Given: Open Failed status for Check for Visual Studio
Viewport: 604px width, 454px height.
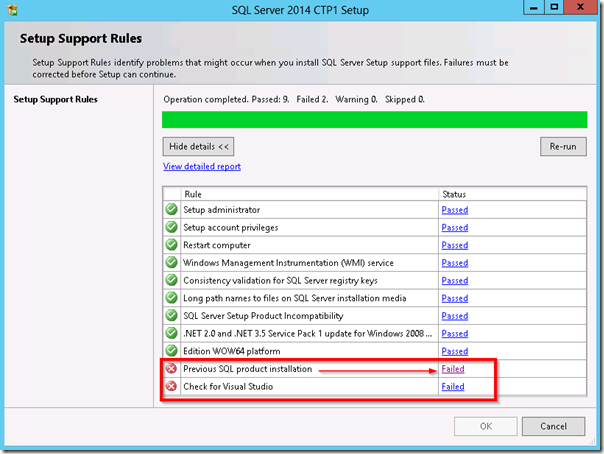Looking at the screenshot, I should [x=453, y=387].
